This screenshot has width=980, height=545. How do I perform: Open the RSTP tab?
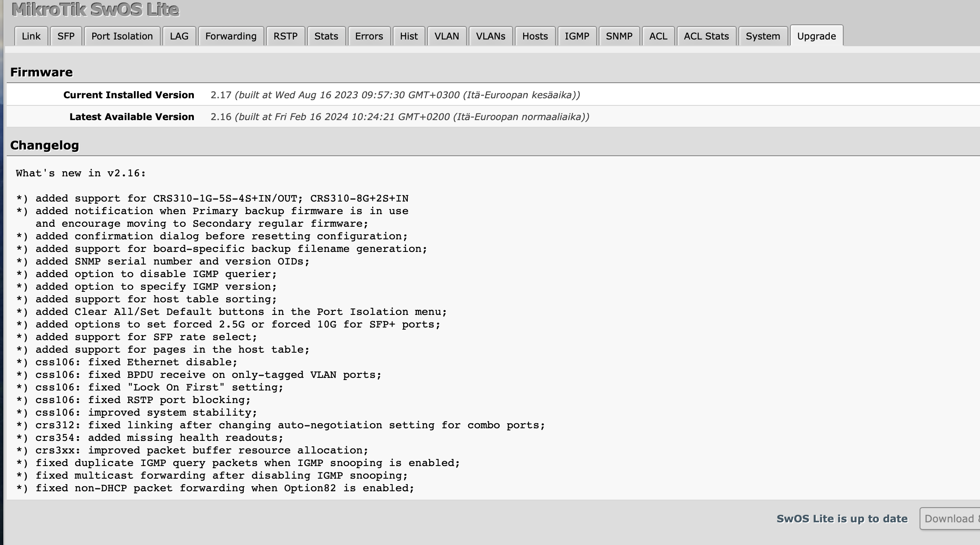tap(285, 36)
